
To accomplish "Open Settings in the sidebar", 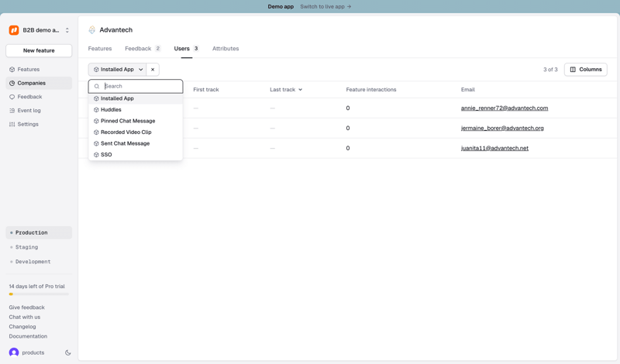I will [x=39, y=124].
